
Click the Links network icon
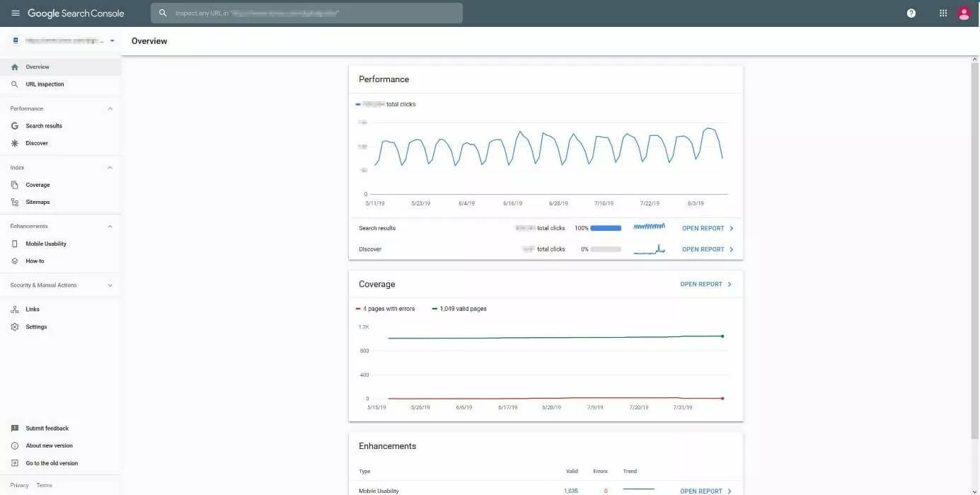(x=15, y=309)
